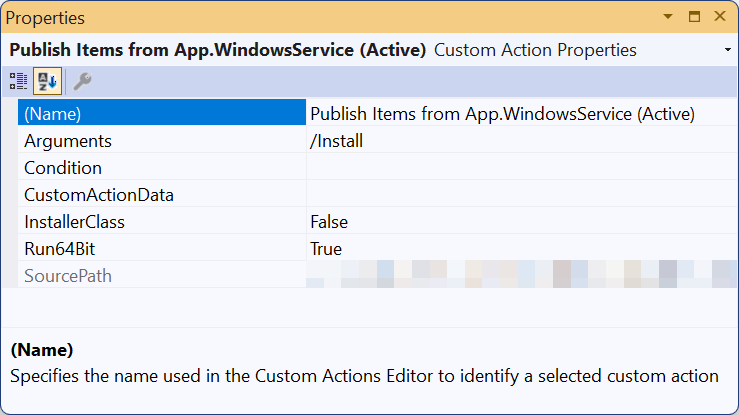Close the Properties window
The height and width of the screenshot is (415, 739).
click(720, 18)
